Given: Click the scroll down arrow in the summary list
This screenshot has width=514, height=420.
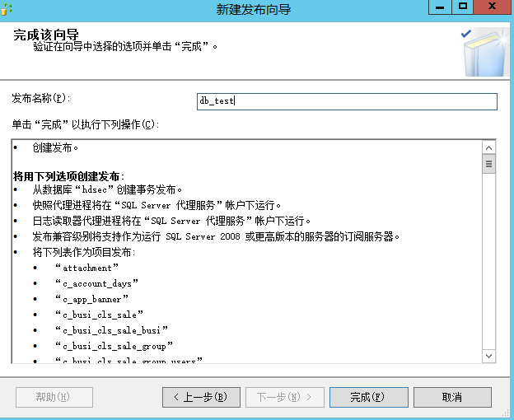Looking at the screenshot, I should click(488, 356).
